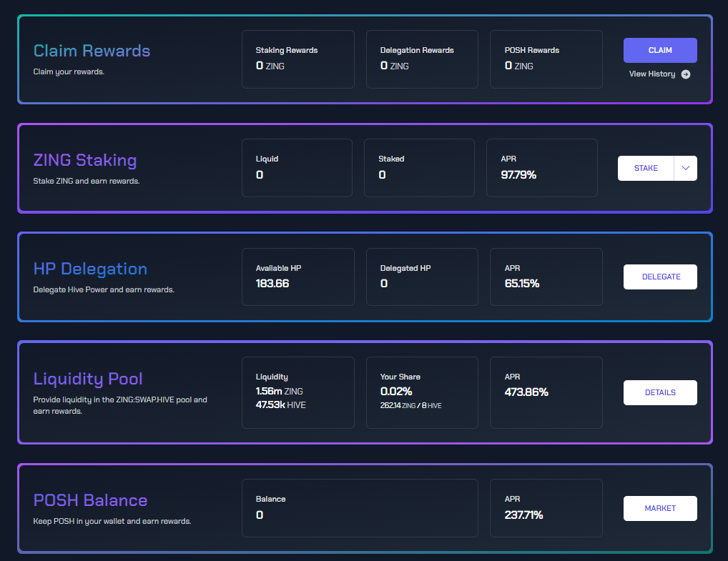Image resolution: width=728 pixels, height=561 pixels.
Task: Open the Liquidity Pool DETAILS button
Action: 660,392
